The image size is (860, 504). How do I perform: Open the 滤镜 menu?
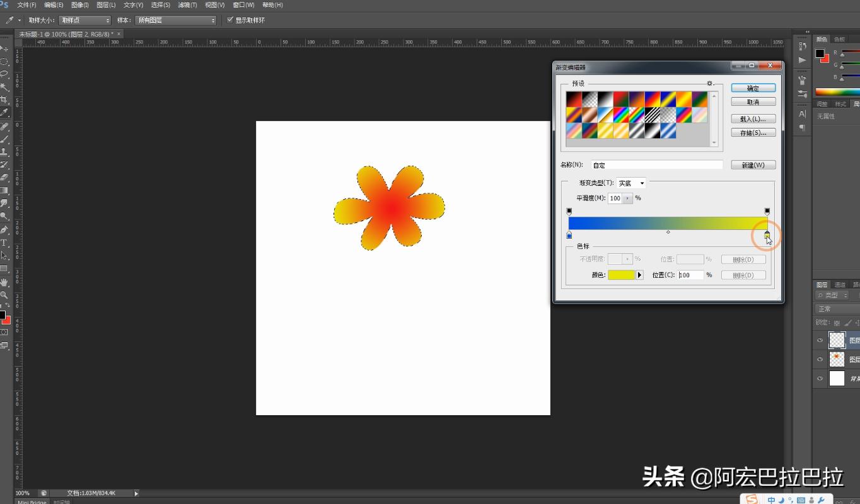[x=186, y=4]
